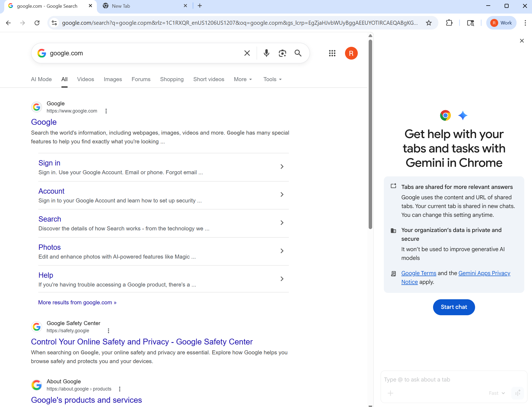532x407 pixels.
Task: Click the tab search icon in the toolbar
Action: (x=470, y=23)
